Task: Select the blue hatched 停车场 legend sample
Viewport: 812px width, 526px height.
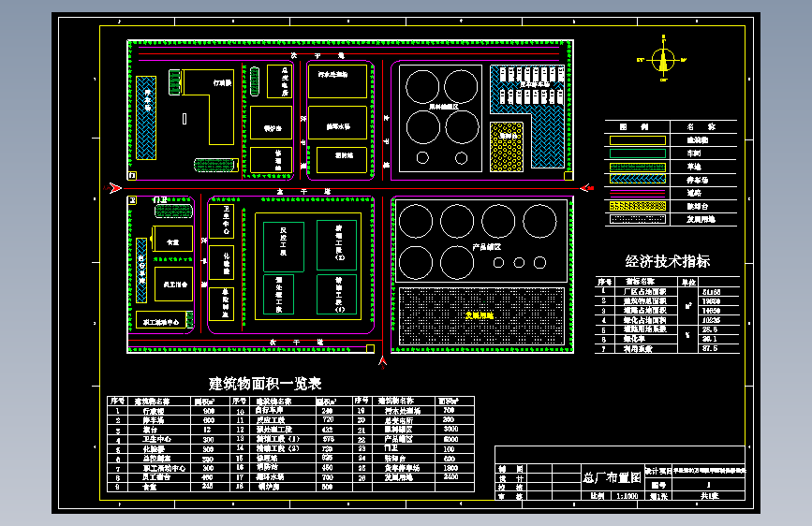Action: pos(638,179)
